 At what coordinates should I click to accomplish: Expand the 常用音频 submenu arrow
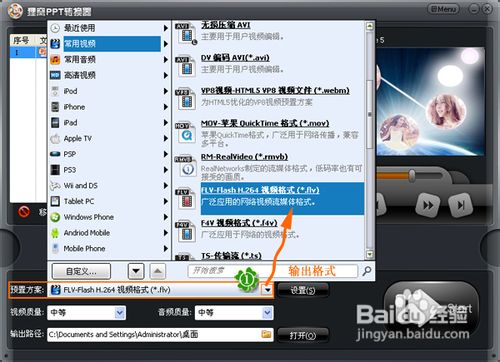coord(165,60)
